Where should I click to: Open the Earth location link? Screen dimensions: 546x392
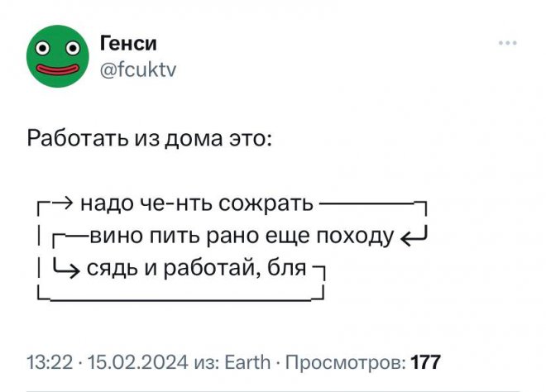point(247,362)
